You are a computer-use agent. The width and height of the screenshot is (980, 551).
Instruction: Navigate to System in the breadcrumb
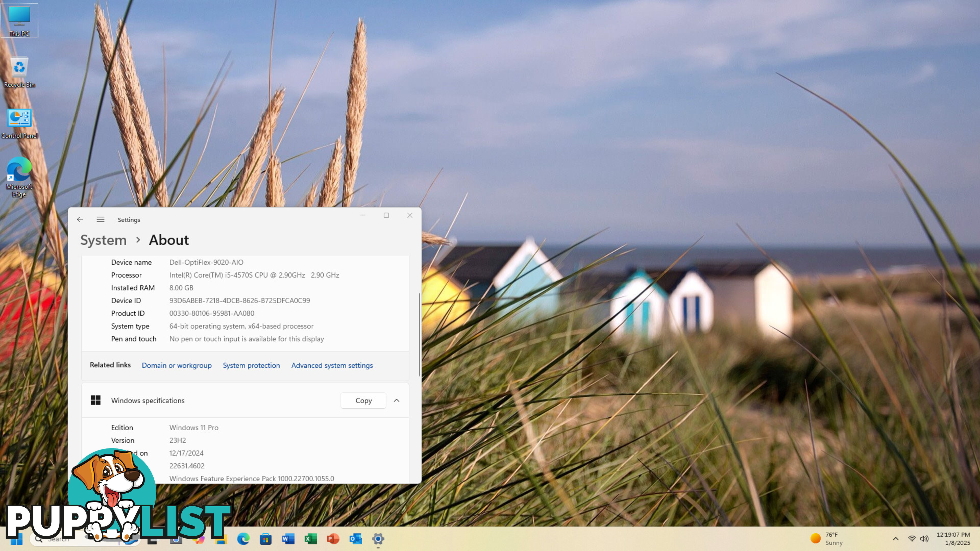pos(103,240)
